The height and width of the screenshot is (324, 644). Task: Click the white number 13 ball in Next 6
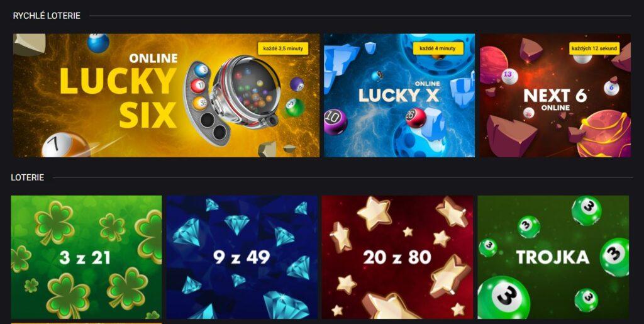pyautogui.click(x=508, y=75)
